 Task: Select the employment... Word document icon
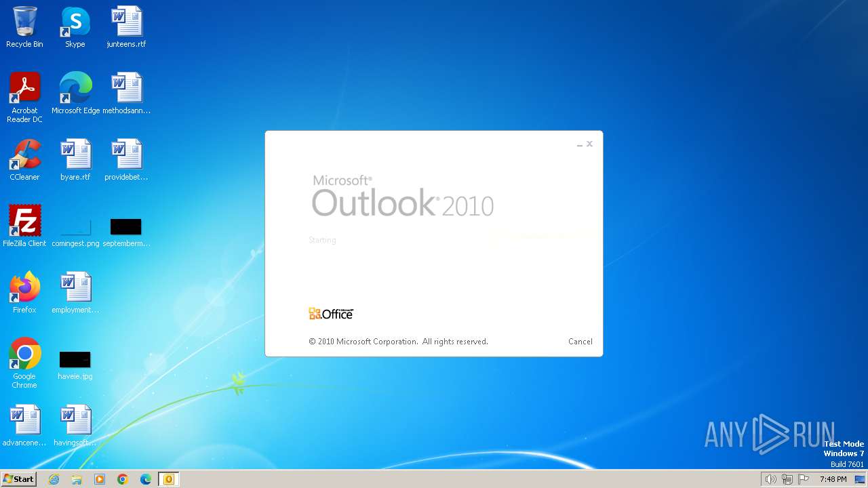tap(75, 293)
